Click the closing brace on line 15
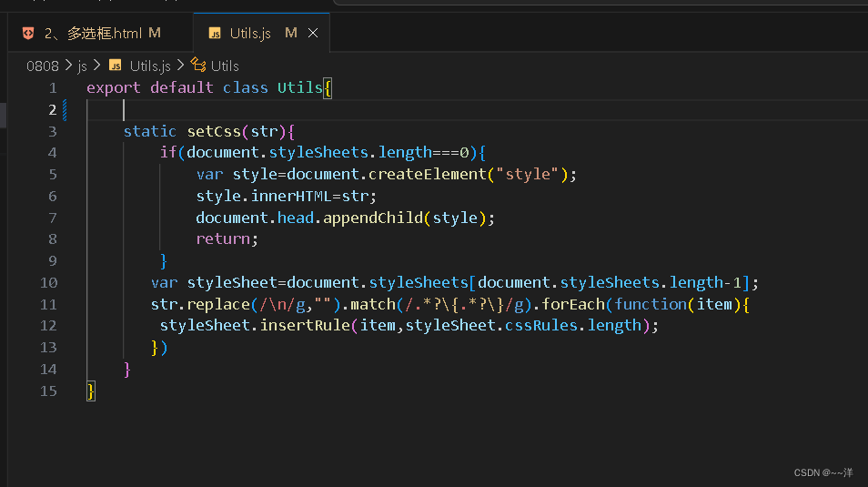Screen dimensions: 868x487 click(91, 391)
